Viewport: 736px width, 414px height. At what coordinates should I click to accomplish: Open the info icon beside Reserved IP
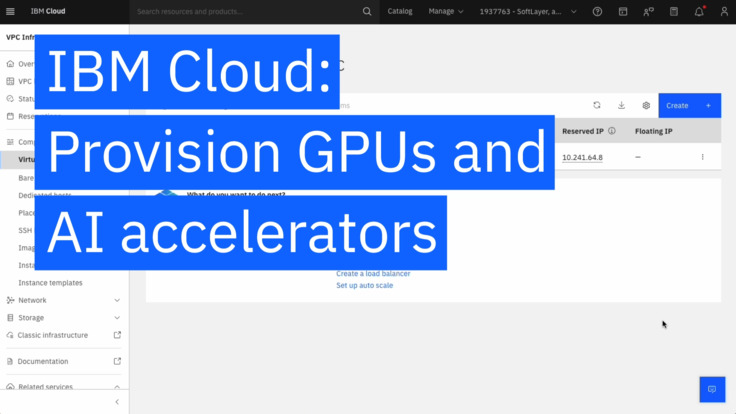(612, 131)
